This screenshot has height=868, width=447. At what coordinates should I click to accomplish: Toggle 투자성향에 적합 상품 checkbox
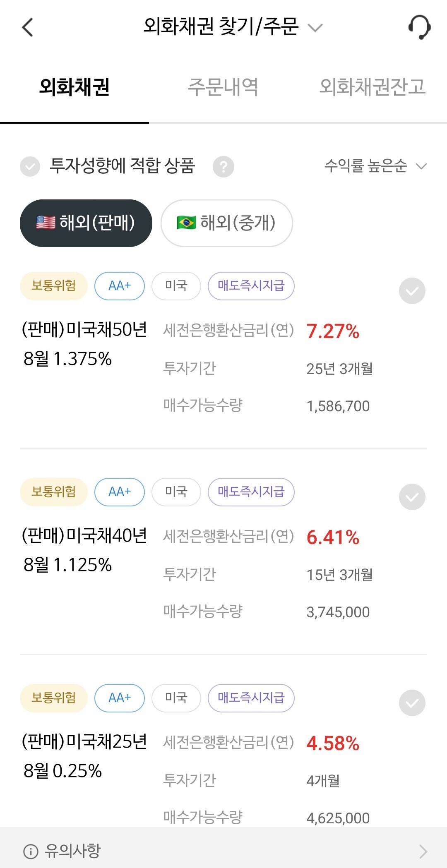pos(30,167)
